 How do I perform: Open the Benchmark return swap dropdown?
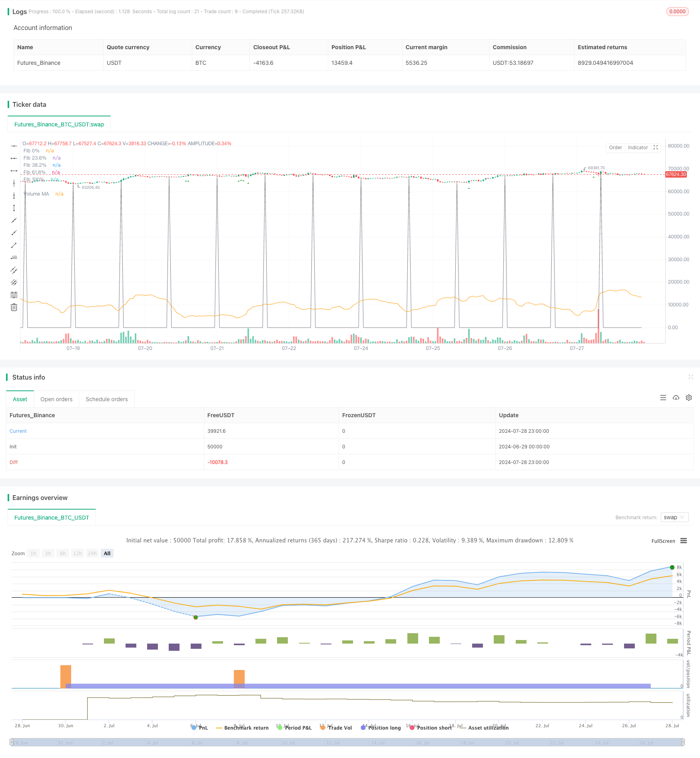pyautogui.click(x=674, y=517)
